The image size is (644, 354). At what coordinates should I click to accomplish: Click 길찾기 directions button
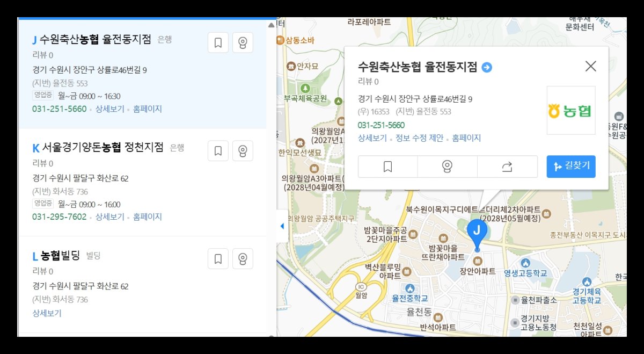click(571, 167)
